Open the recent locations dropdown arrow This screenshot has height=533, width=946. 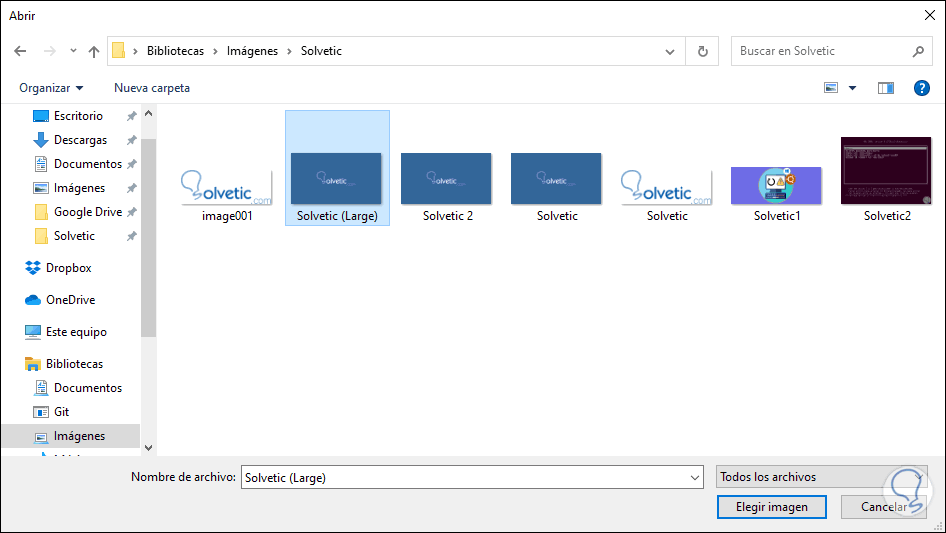click(73, 51)
